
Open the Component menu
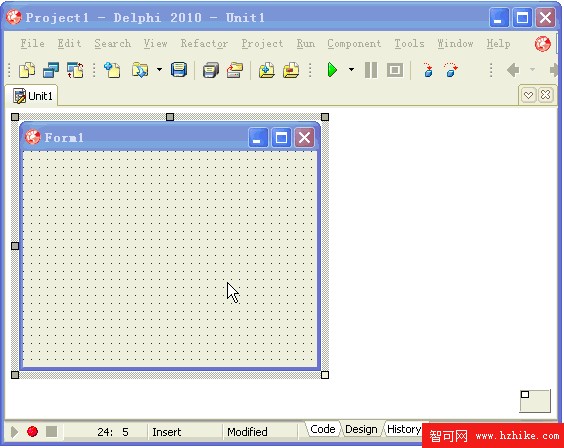(x=354, y=44)
